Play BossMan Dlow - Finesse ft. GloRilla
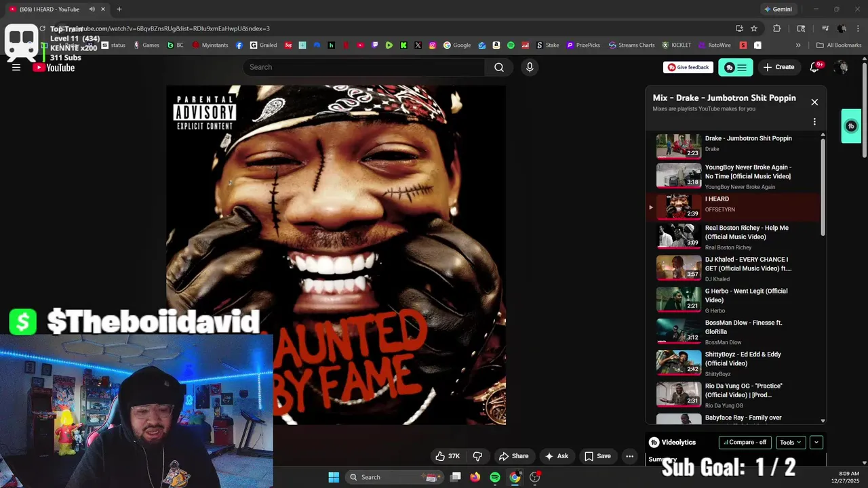 [x=679, y=331]
